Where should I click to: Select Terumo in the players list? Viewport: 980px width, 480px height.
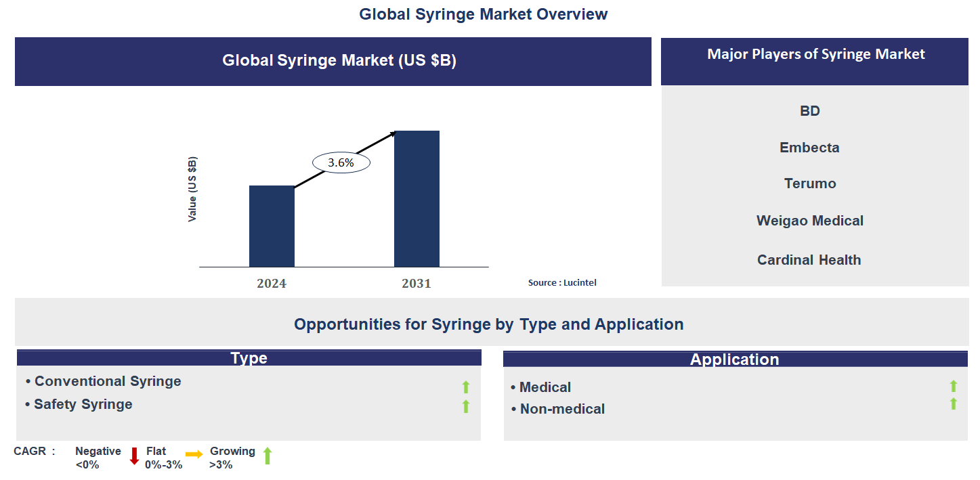809,183
